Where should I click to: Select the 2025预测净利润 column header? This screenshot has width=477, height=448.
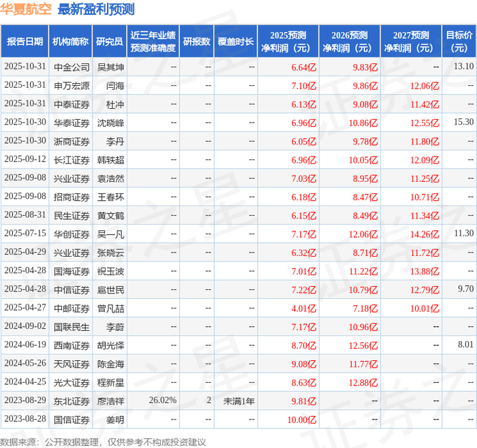(x=288, y=42)
